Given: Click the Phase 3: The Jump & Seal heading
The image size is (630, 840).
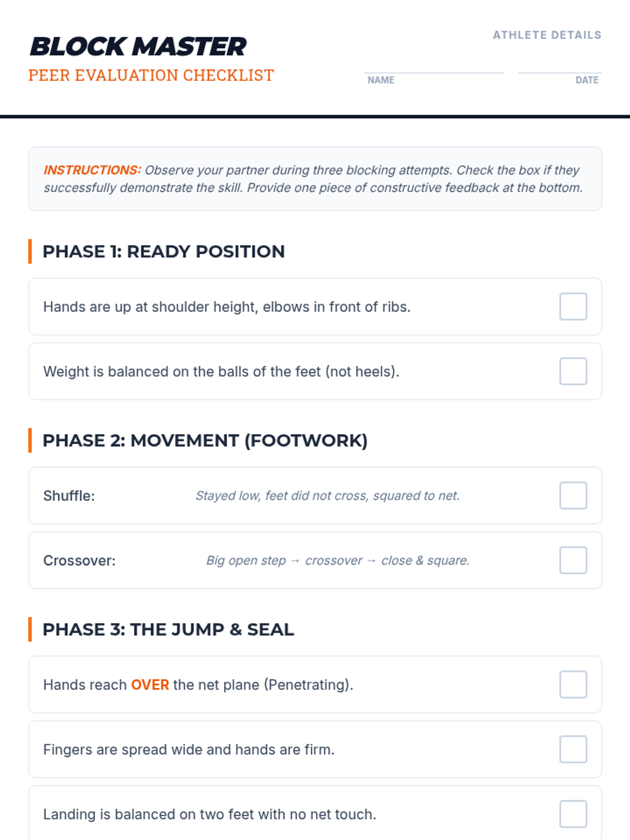Looking at the screenshot, I should click(x=168, y=629).
